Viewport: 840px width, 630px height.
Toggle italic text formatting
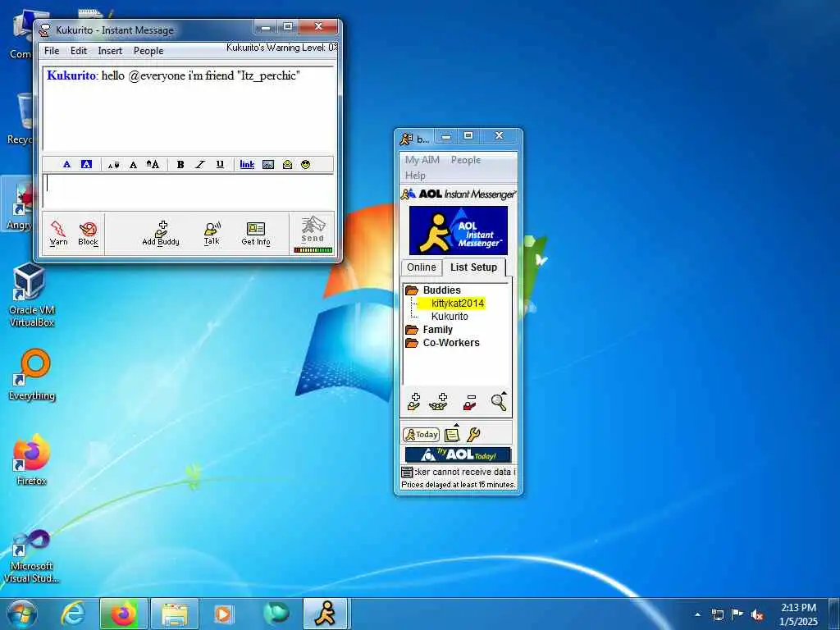200,164
